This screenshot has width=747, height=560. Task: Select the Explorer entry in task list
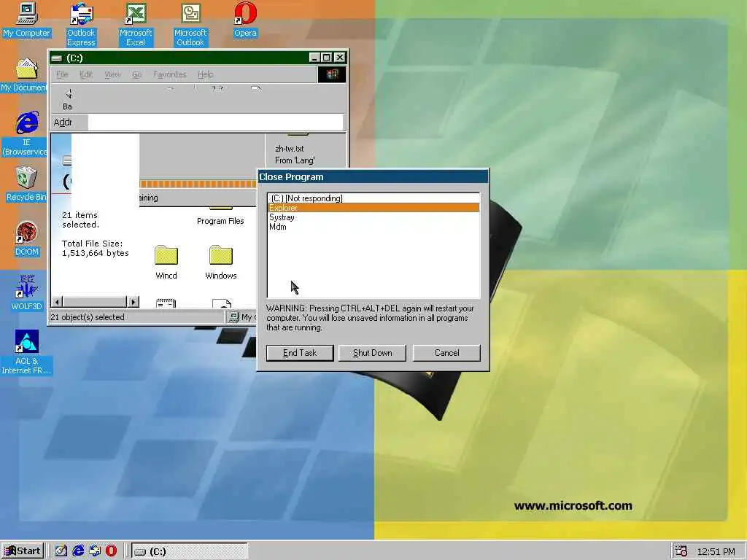(373, 208)
